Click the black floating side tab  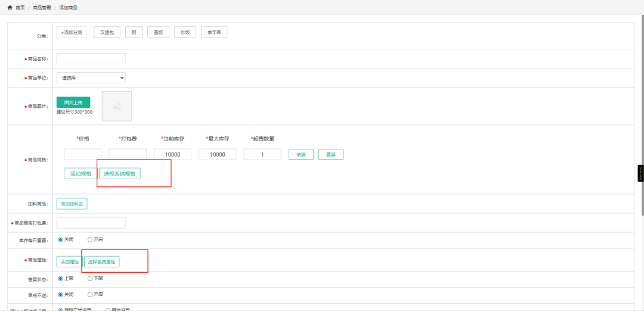(640, 173)
